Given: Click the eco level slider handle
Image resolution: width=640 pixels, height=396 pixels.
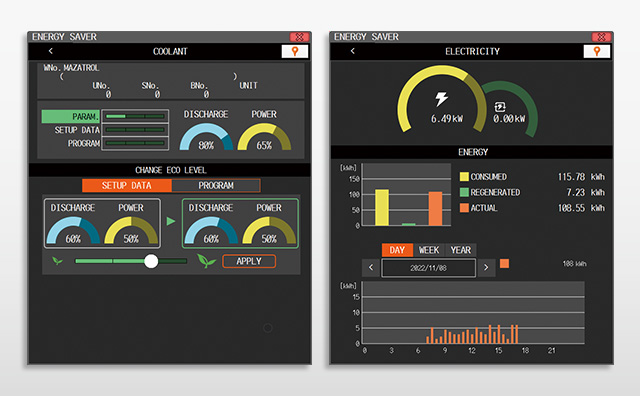Looking at the screenshot, I should [151, 261].
